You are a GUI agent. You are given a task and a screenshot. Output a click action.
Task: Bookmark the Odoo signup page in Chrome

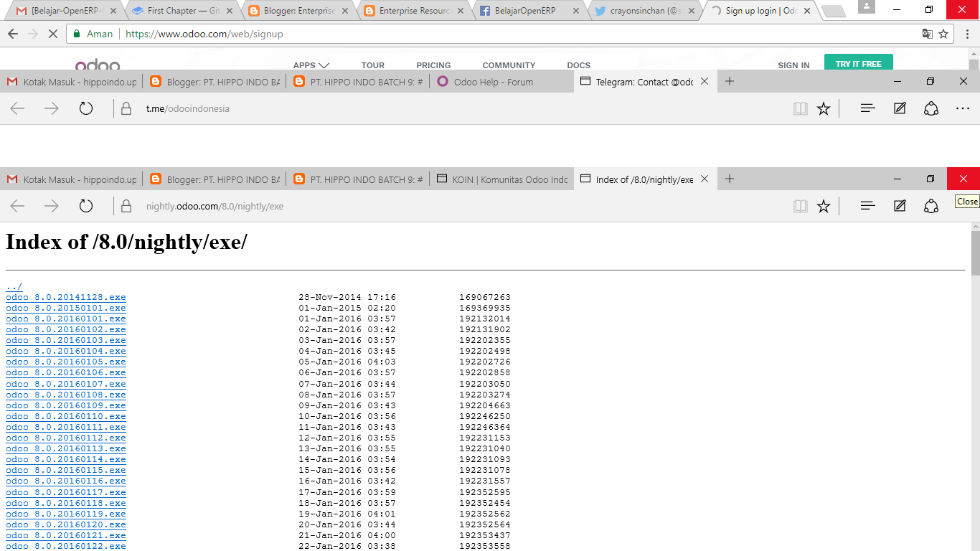(x=943, y=34)
